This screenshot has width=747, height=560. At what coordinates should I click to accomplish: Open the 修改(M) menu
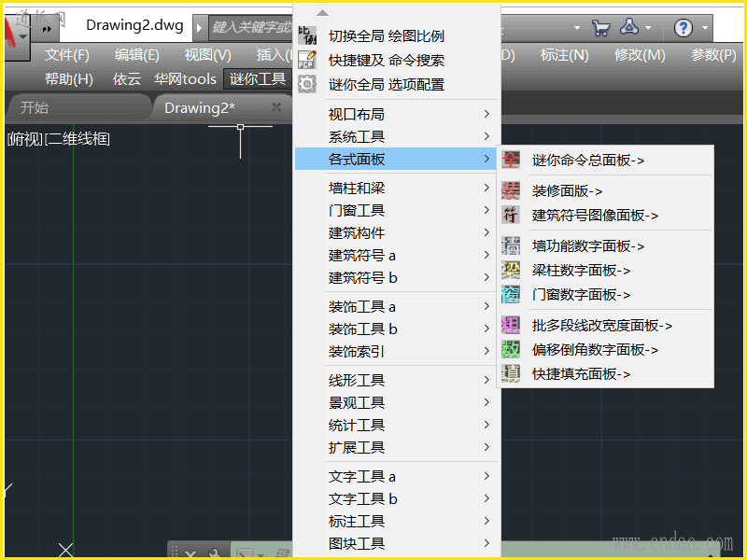pos(640,55)
